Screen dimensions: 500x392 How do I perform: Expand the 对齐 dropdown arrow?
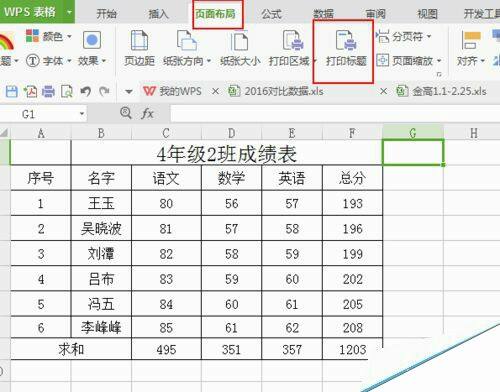point(482,61)
